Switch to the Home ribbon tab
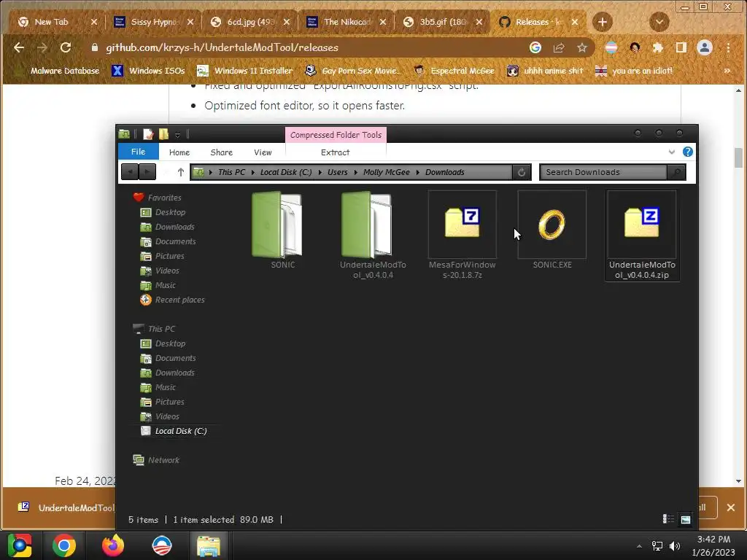Viewport: 747px width, 560px height. 179,152
